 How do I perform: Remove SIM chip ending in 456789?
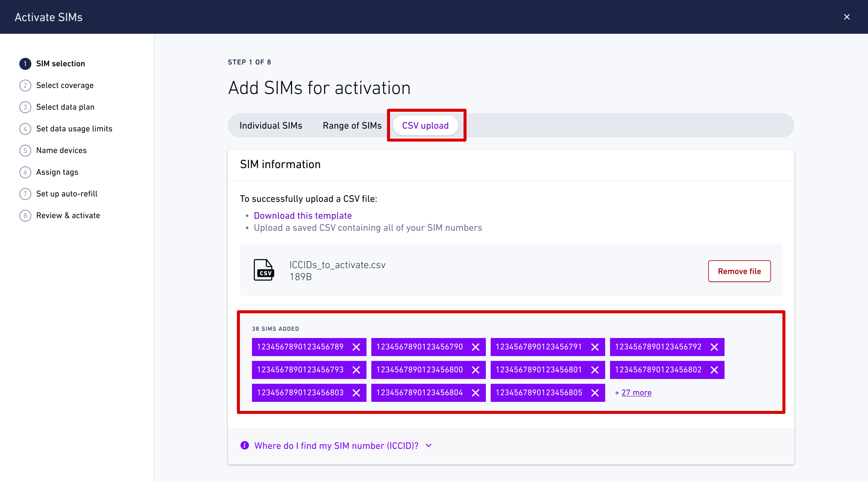coord(356,347)
